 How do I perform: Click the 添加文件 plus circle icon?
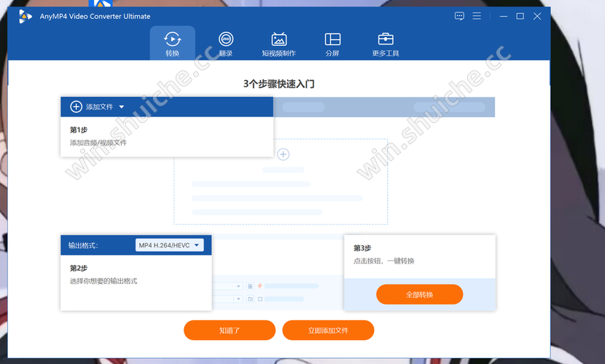point(76,107)
